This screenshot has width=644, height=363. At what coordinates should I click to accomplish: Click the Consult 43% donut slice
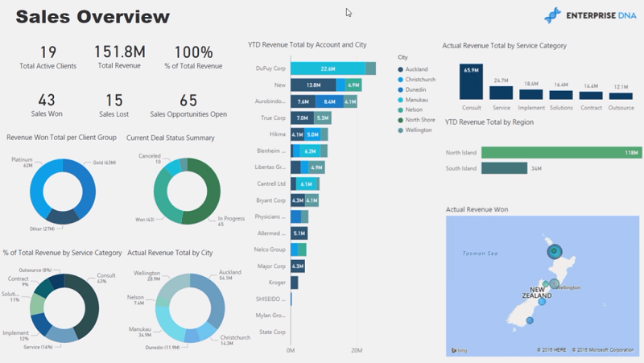coord(90,304)
